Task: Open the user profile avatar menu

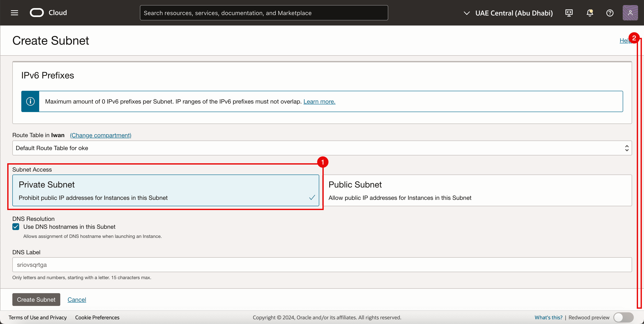Action: coord(630,13)
